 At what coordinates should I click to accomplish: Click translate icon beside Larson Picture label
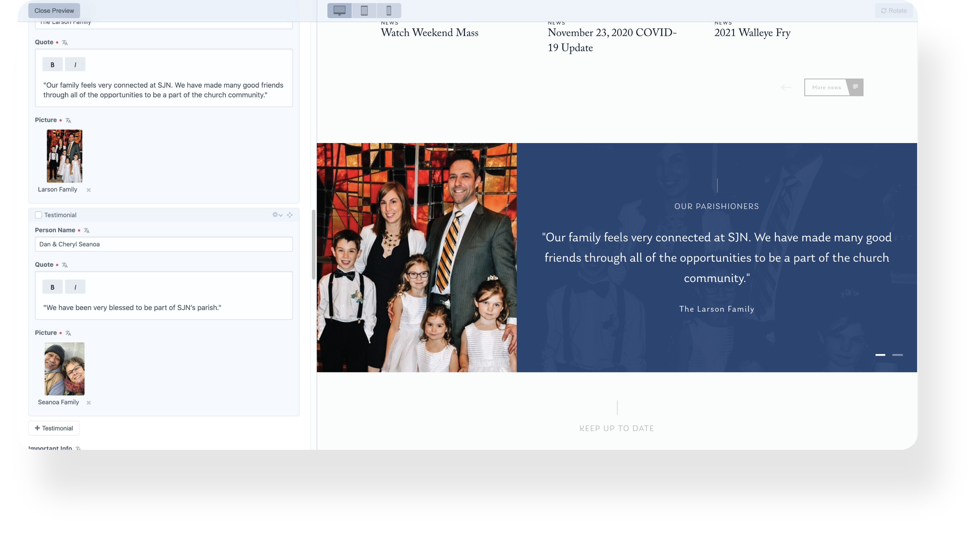(68, 120)
